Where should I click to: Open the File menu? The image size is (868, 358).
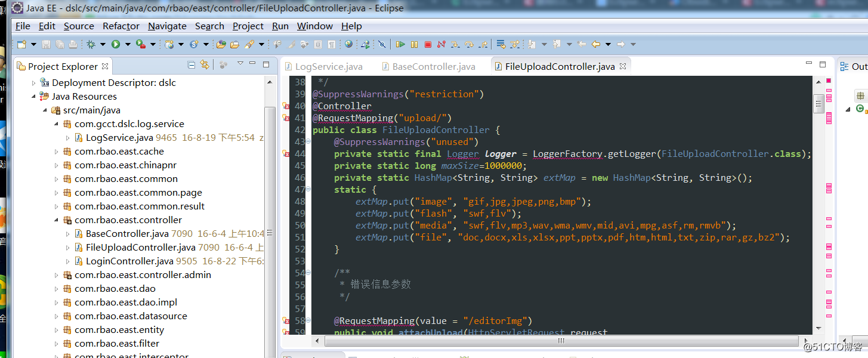(x=23, y=26)
